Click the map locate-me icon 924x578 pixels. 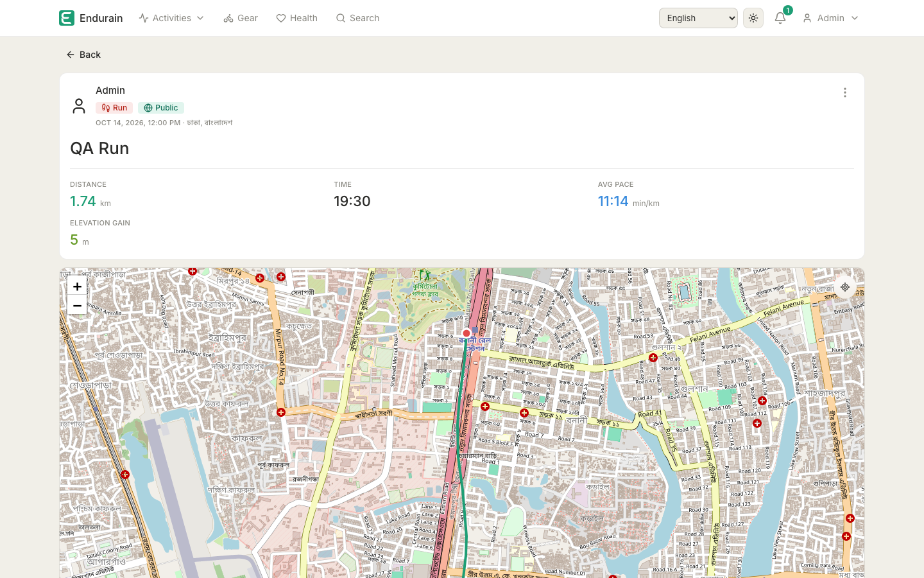pyautogui.click(x=845, y=287)
